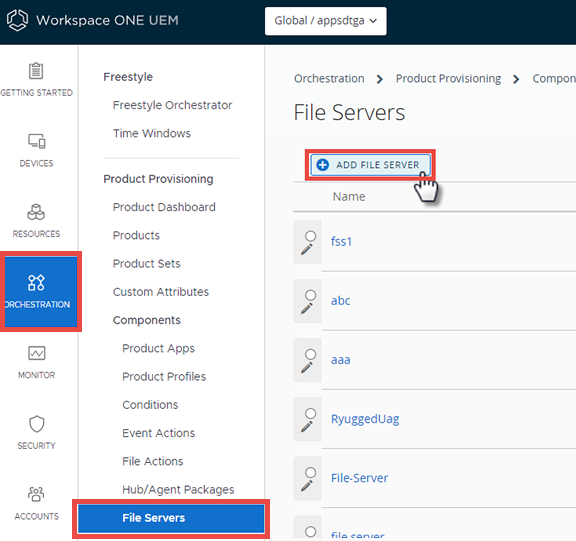Go to Products menu item

coord(136,235)
